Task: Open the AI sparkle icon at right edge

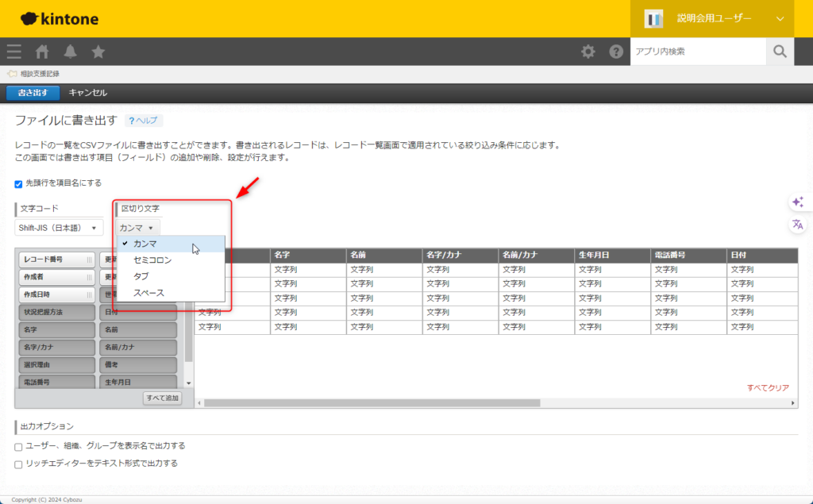Action: 797,202
